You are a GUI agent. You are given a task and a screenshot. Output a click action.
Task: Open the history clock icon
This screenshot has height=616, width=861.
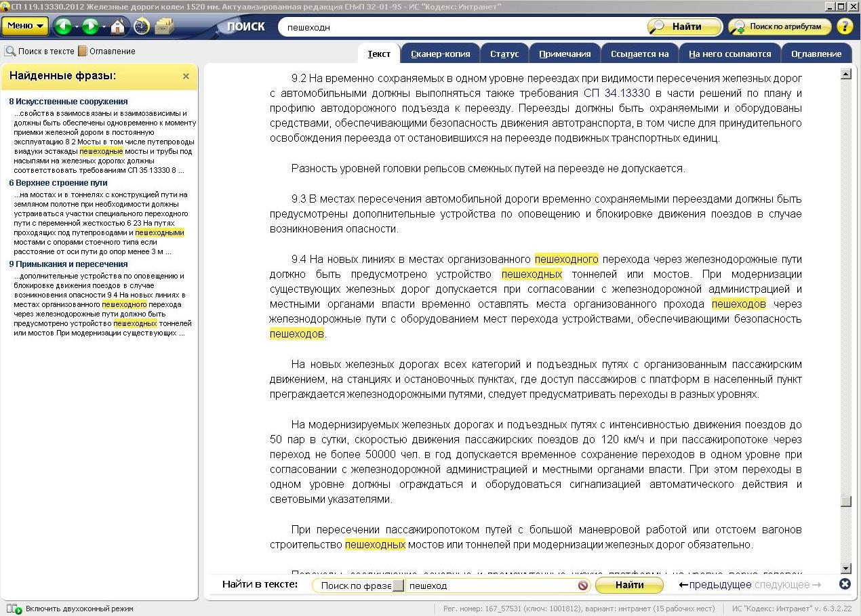coord(141,26)
